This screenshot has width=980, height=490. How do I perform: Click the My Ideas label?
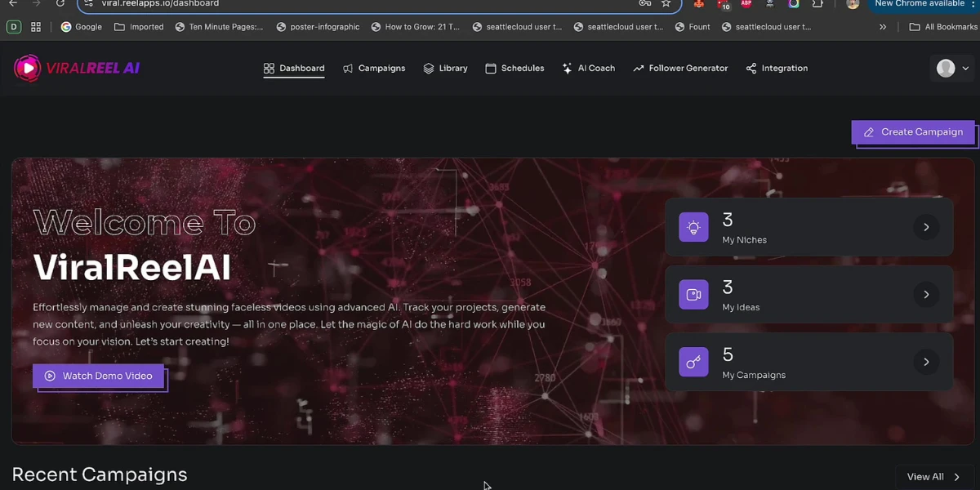741,308
